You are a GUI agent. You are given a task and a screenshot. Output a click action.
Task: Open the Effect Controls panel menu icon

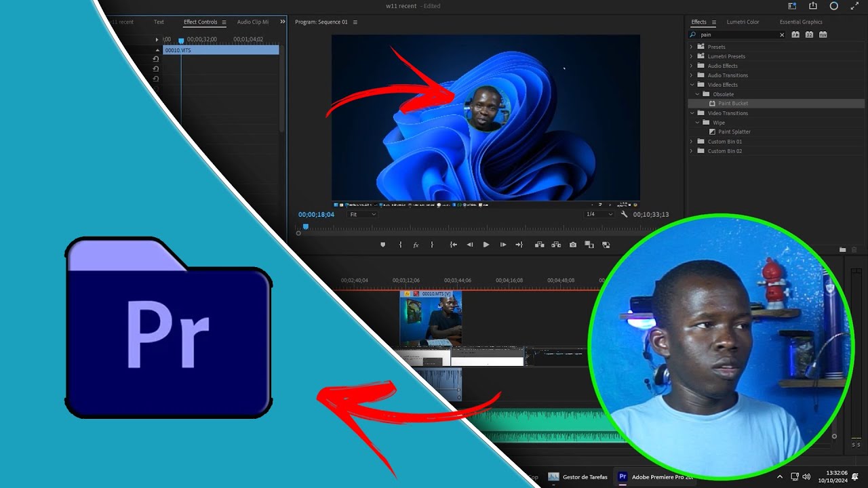coord(224,22)
